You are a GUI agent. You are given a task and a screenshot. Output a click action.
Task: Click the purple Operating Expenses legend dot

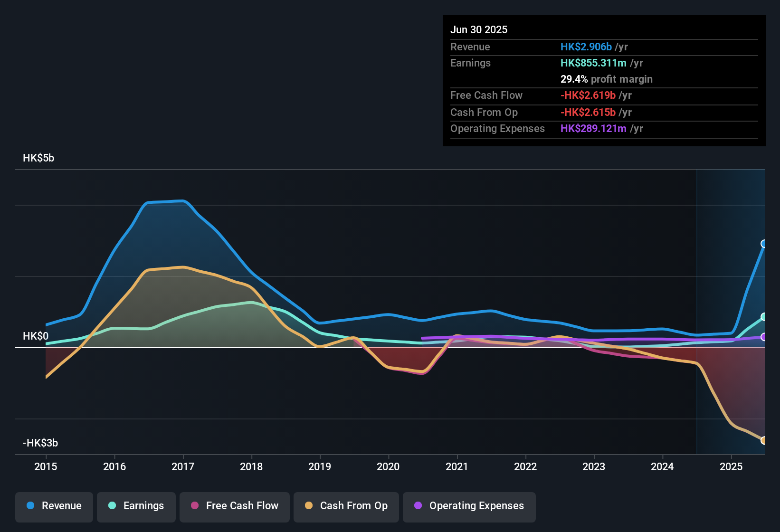click(418, 506)
